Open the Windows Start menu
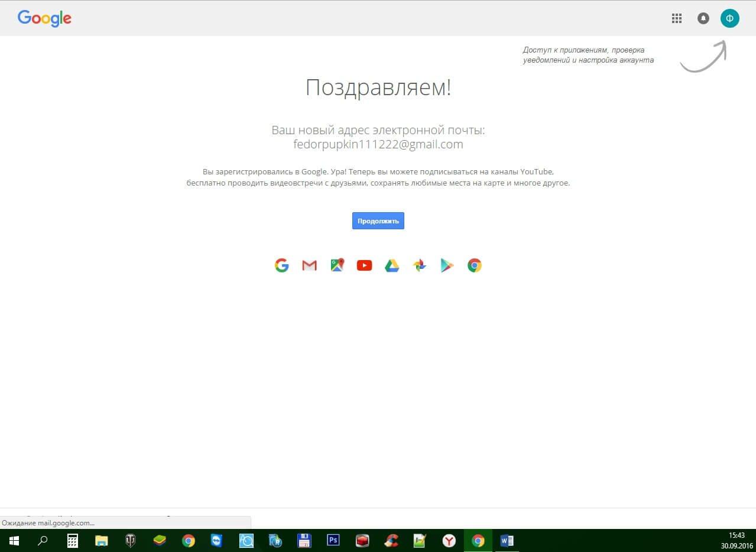Screen dimensions: 756x552 click(x=13, y=540)
